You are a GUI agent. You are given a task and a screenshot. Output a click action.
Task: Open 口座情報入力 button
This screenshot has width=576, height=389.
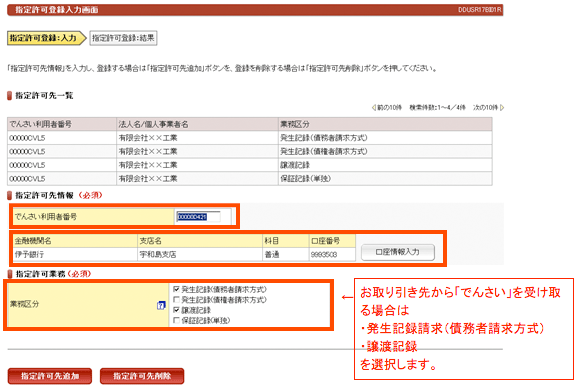[398, 252]
